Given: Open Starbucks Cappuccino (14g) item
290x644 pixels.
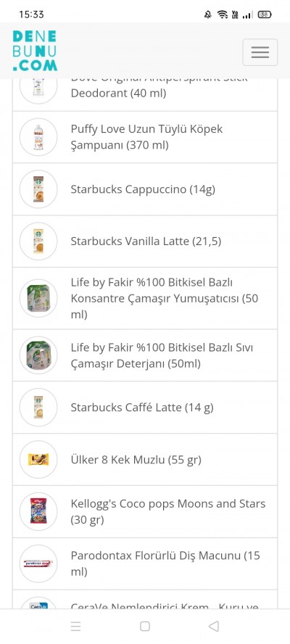Looking at the screenshot, I should pyautogui.click(x=145, y=189).
